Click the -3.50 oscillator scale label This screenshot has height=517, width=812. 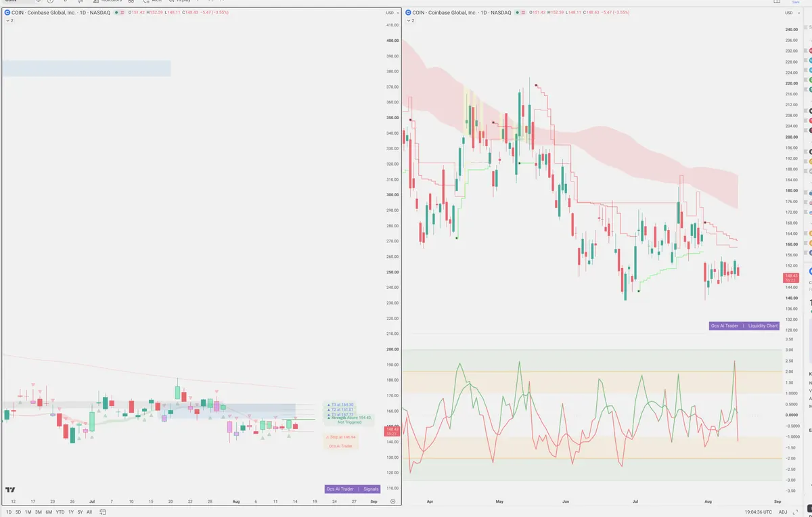click(x=789, y=491)
